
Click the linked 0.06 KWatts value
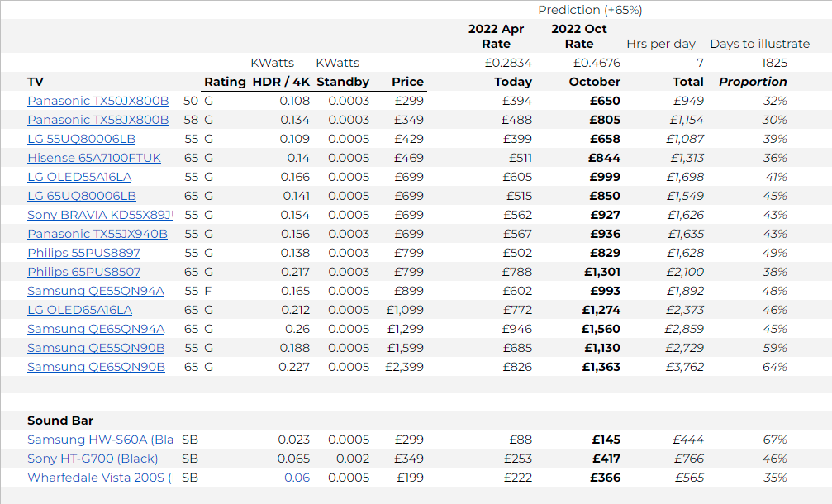coord(297,478)
